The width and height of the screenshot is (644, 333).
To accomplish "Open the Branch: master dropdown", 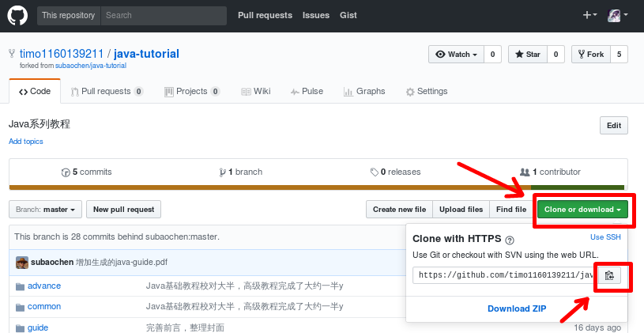I will (45, 210).
